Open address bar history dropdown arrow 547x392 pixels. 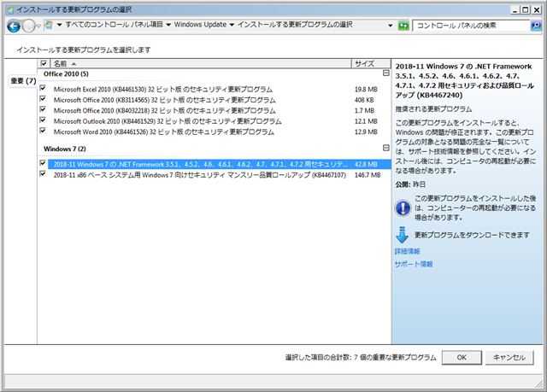click(390, 26)
